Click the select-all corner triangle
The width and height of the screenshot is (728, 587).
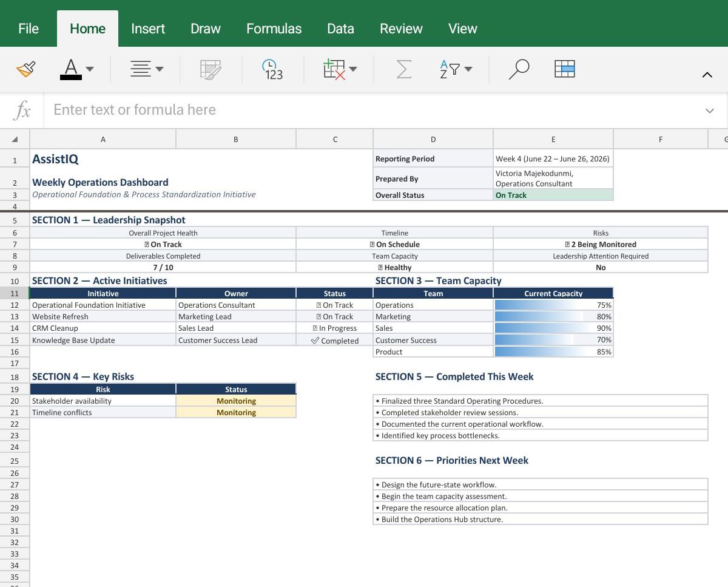pyautogui.click(x=15, y=139)
